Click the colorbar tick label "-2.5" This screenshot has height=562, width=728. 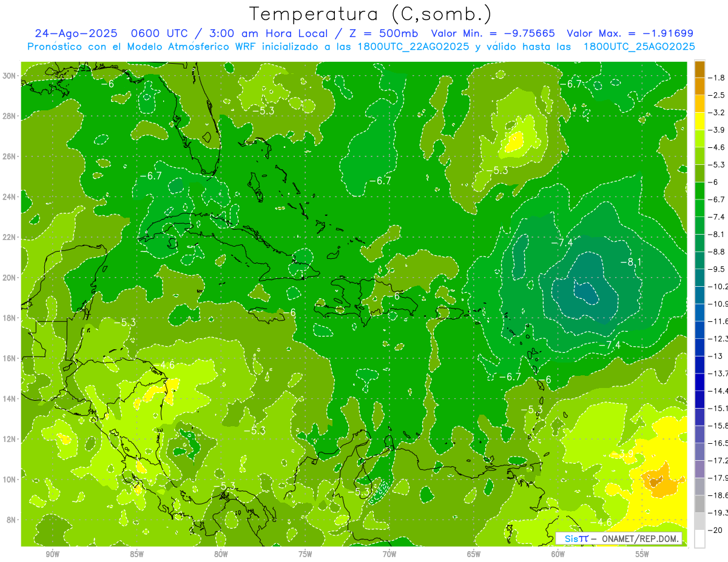[718, 95]
